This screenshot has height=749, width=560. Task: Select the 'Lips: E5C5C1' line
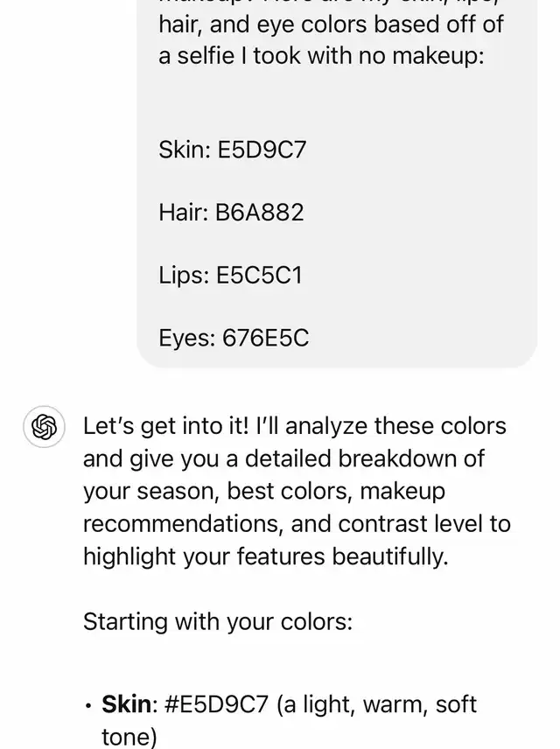click(x=231, y=275)
